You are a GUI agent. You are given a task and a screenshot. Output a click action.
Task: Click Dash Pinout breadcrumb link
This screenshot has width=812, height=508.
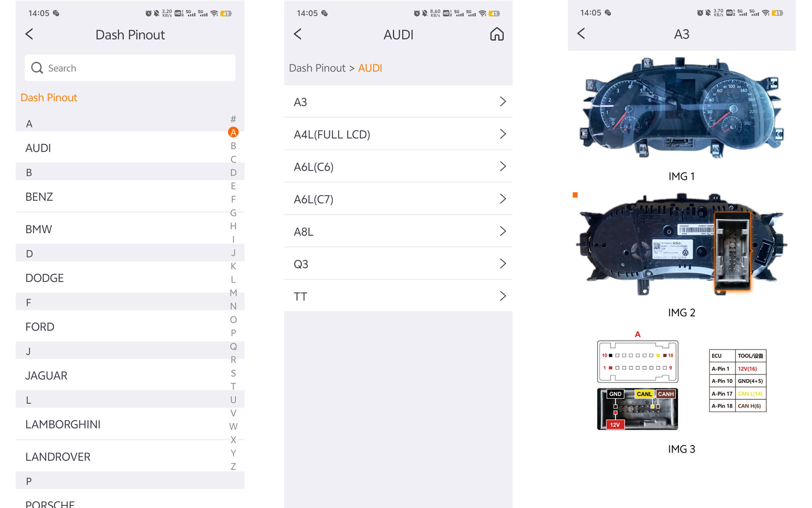click(x=317, y=68)
